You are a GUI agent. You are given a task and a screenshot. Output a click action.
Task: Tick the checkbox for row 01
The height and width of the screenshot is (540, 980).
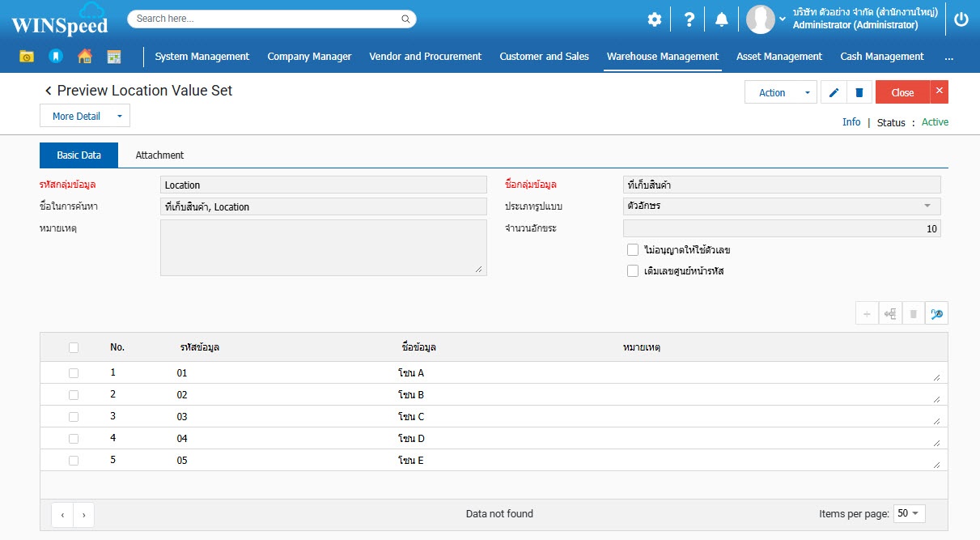coord(74,373)
